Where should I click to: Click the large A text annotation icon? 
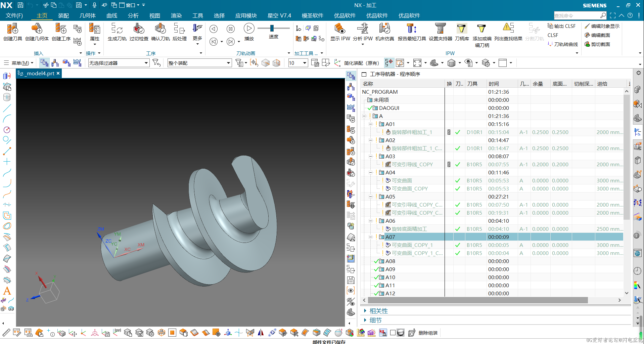pos(7,291)
